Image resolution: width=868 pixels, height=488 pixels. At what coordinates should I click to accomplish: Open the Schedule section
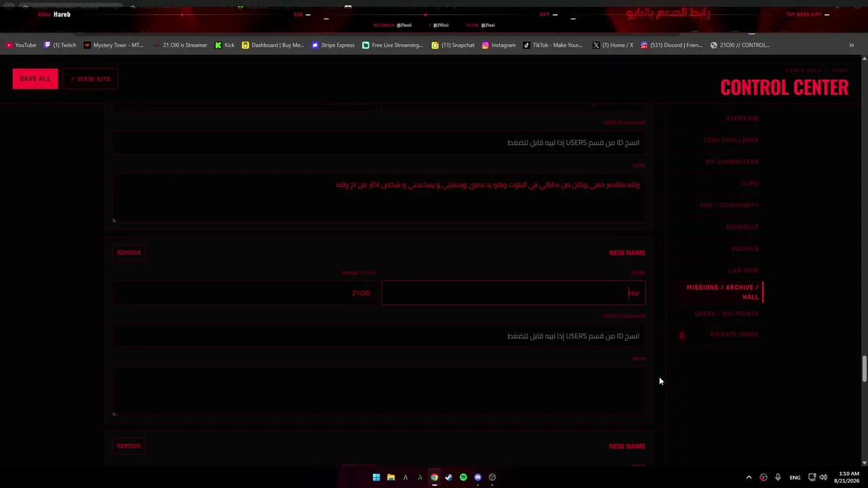[742, 227]
